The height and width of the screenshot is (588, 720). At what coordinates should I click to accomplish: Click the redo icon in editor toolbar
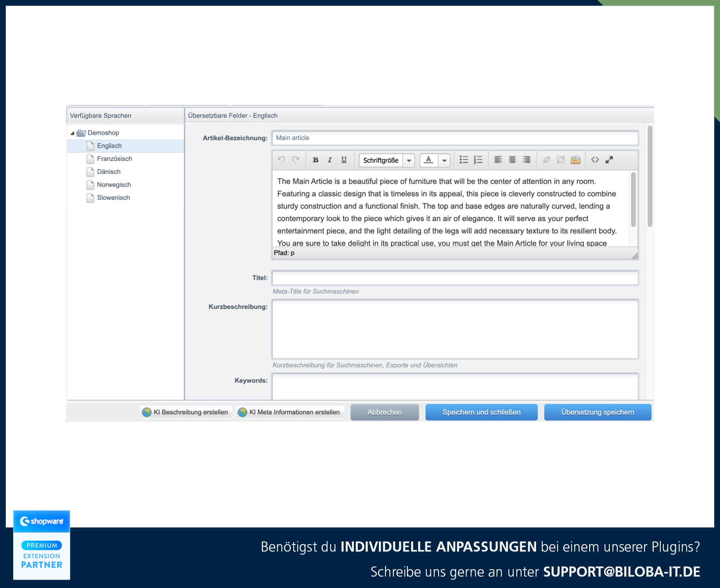296,160
